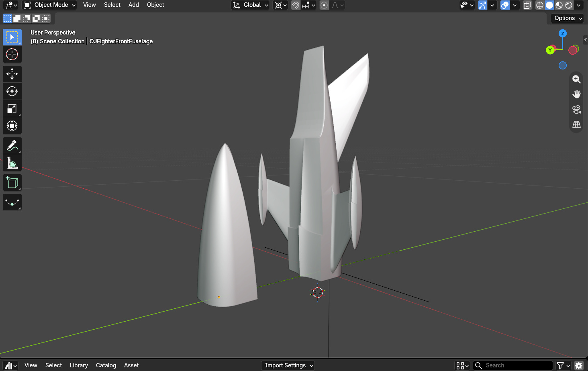The image size is (588, 371).
Task: Expand the Global transform orientation dropdown
Action: pos(250,5)
